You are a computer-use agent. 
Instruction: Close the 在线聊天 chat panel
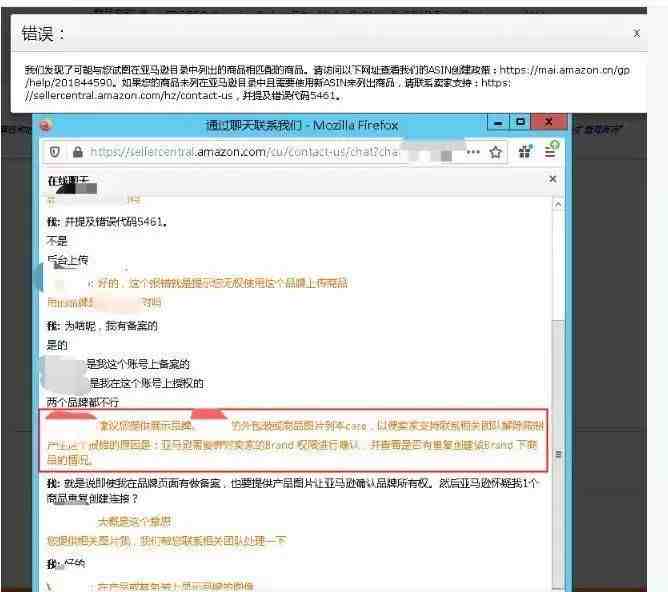[x=553, y=179]
